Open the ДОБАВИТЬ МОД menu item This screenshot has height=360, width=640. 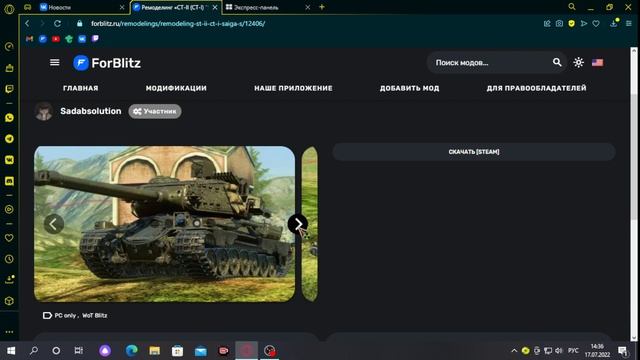tap(409, 88)
